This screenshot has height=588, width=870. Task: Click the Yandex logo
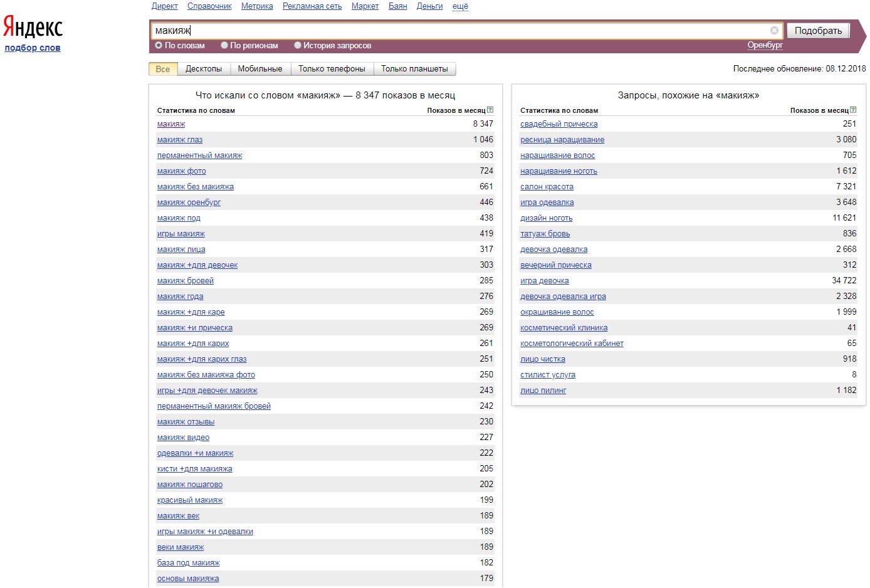click(x=33, y=27)
